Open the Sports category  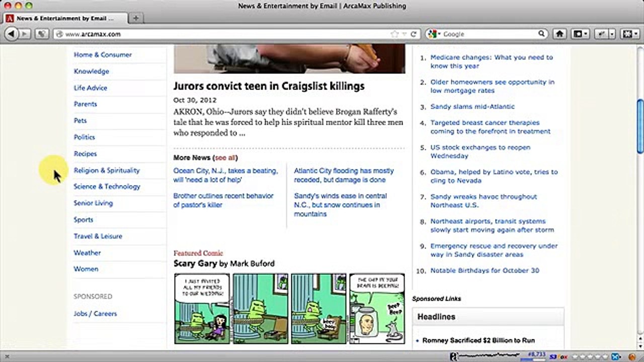coord(84,220)
